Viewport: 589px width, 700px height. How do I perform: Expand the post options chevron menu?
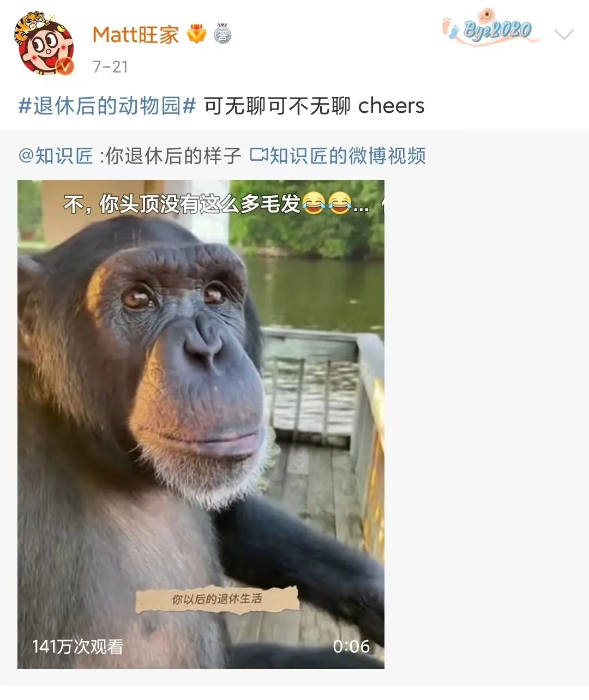pyautogui.click(x=563, y=35)
